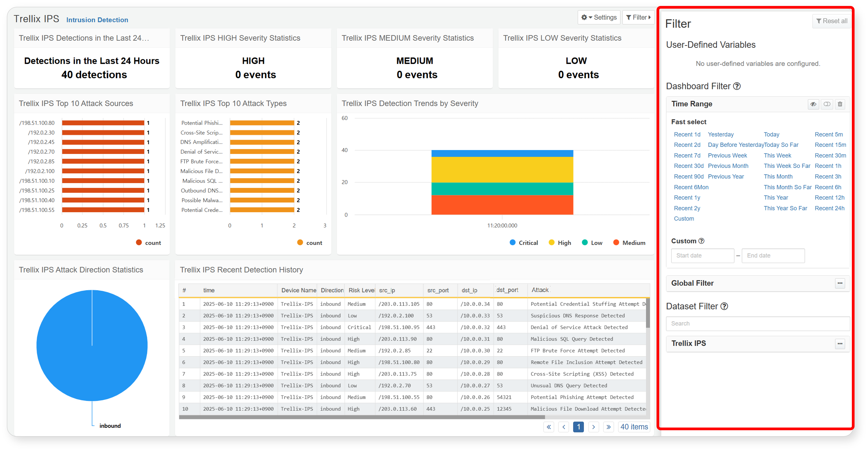Go to last page of detection history
This screenshot has height=451, width=868.
tap(608, 427)
